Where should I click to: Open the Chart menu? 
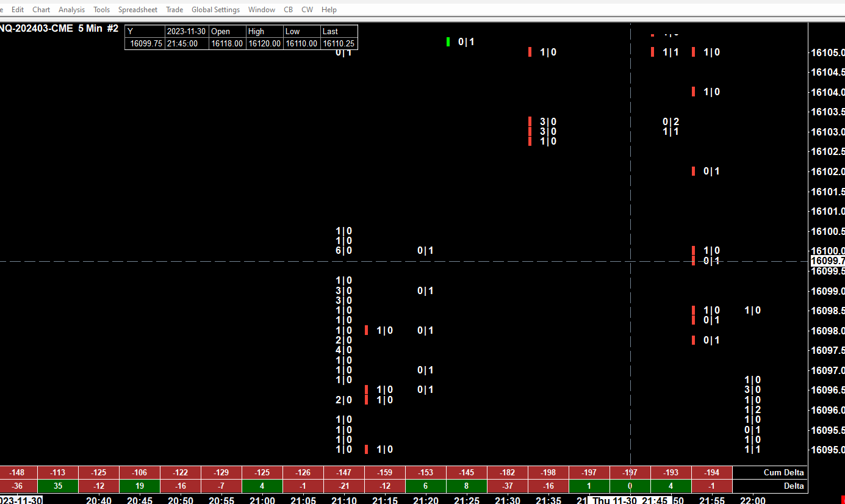[x=41, y=10]
